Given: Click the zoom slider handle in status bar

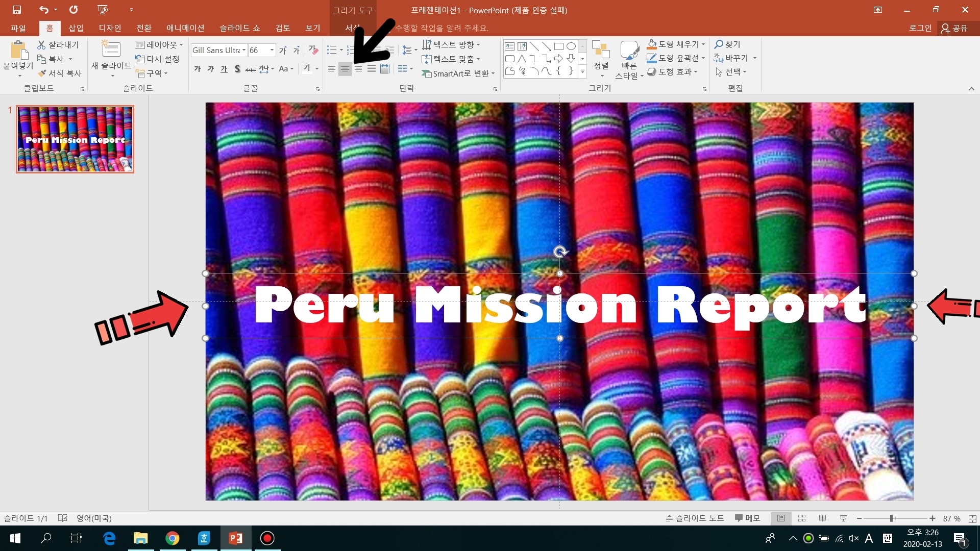Looking at the screenshot, I should point(891,518).
